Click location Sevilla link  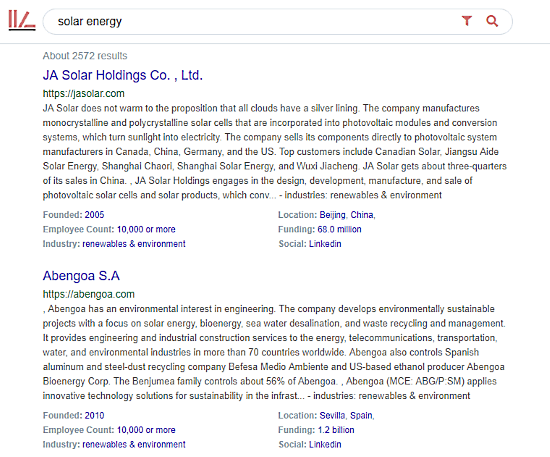tap(332, 416)
